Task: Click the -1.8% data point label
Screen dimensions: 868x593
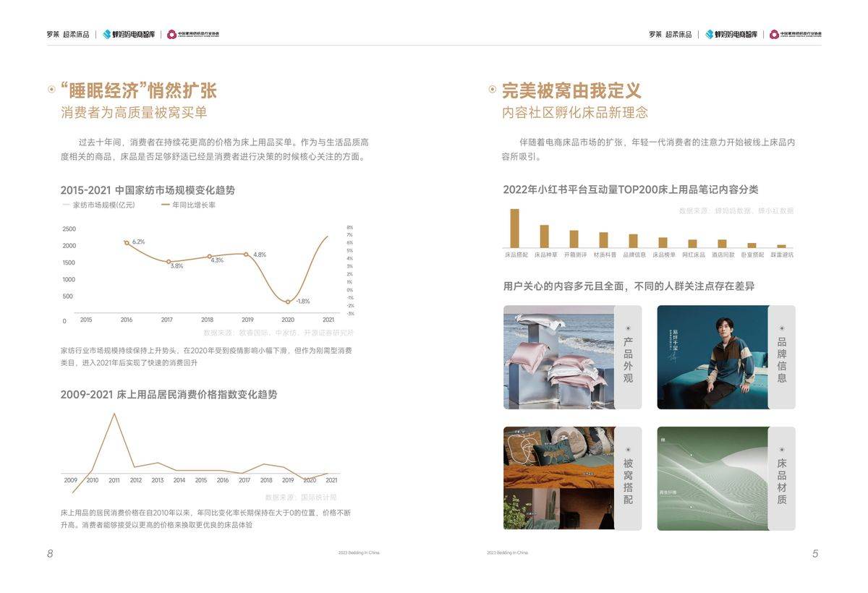Action: [302, 301]
